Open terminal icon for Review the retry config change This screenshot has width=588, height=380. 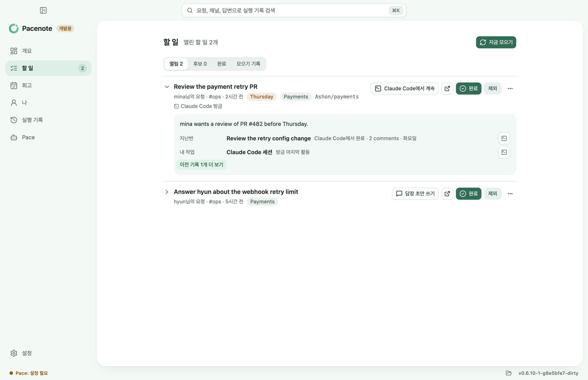tap(504, 138)
